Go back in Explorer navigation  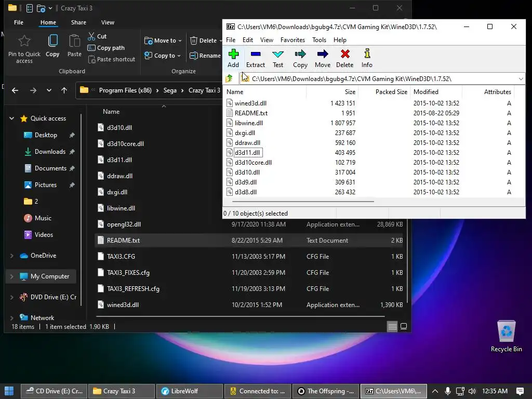[x=15, y=90]
